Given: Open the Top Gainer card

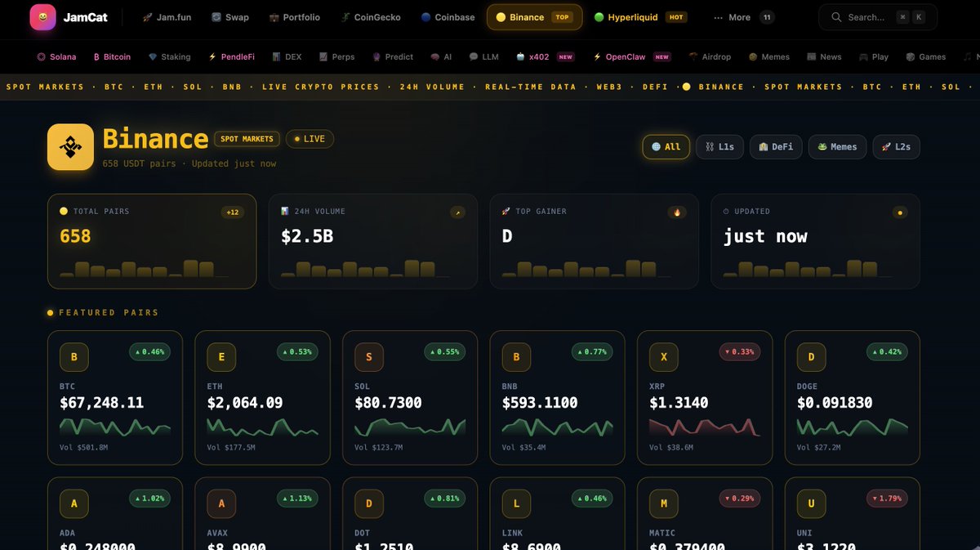Looking at the screenshot, I should pyautogui.click(x=595, y=241).
